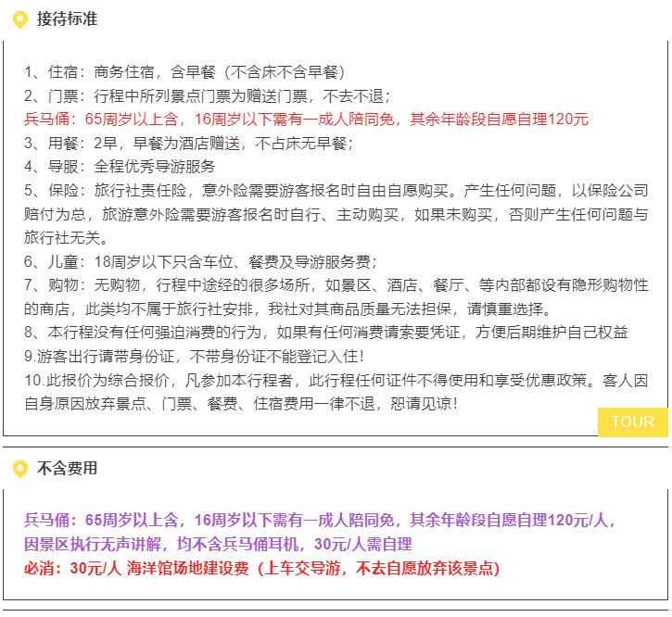Click the yellow TOUR badge
The height and width of the screenshot is (617, 672).
coord(632,422)
